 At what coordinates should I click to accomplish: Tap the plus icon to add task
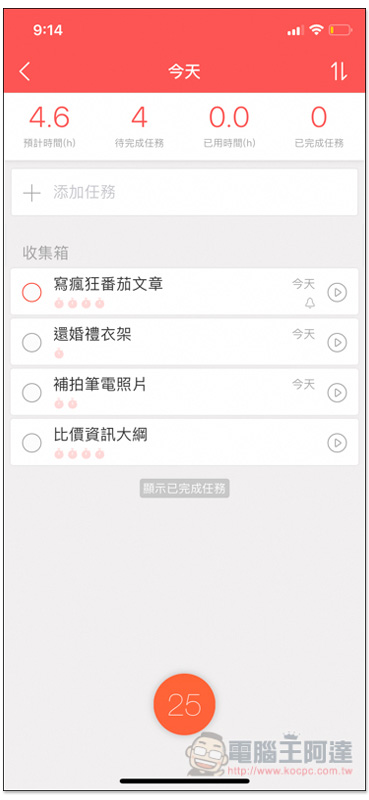pyautogui.click(x=32, y=193)
